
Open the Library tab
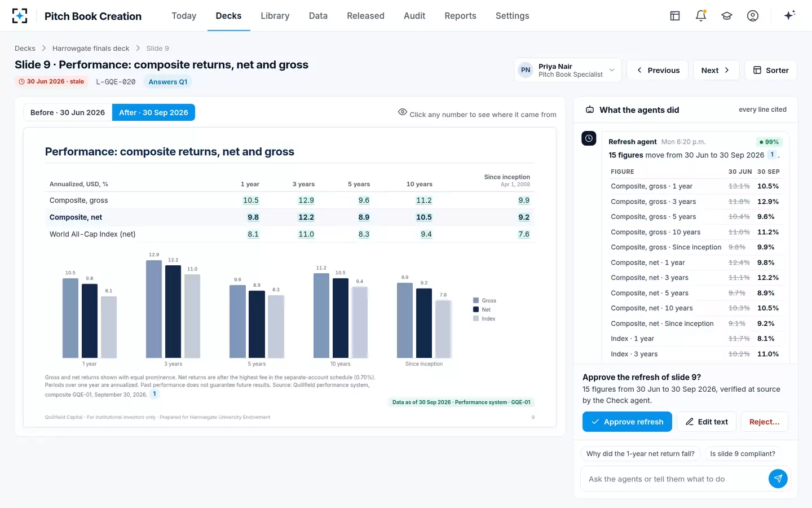275,16
